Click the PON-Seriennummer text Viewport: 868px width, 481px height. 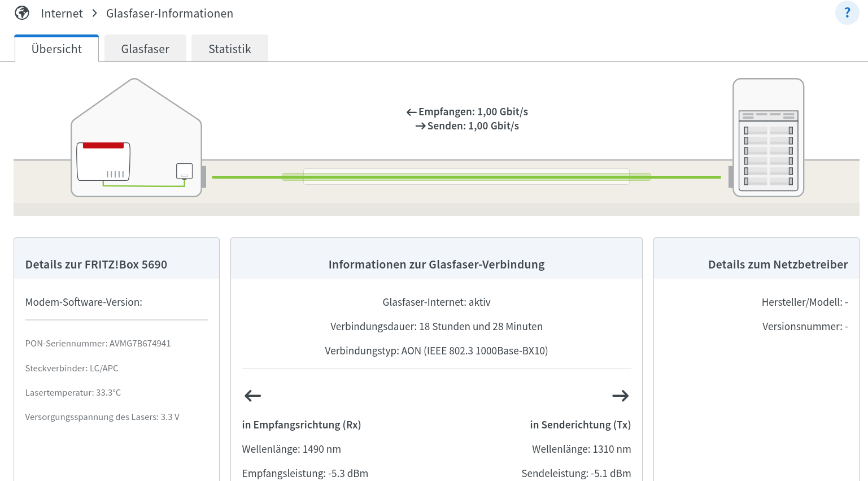pyautogui.click(x=98, y=344)
